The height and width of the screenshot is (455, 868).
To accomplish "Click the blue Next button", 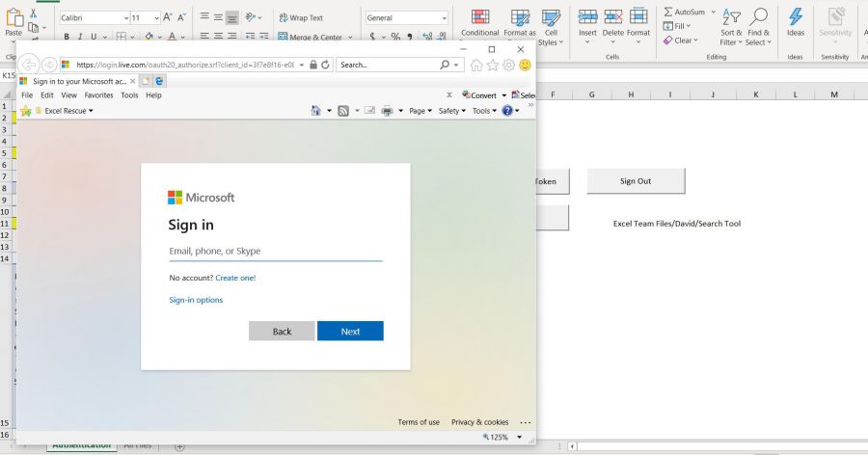I will (350, 331).
